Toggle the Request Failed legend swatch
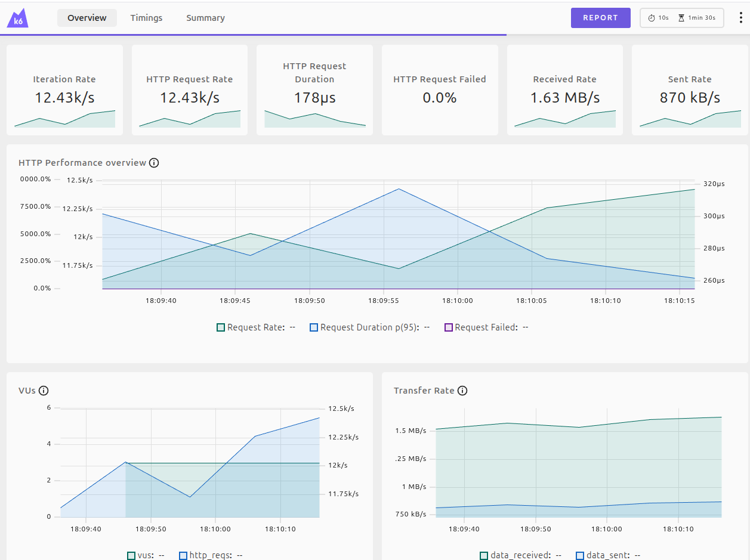Viewport: 750px width, 560px height. (449, 327)
